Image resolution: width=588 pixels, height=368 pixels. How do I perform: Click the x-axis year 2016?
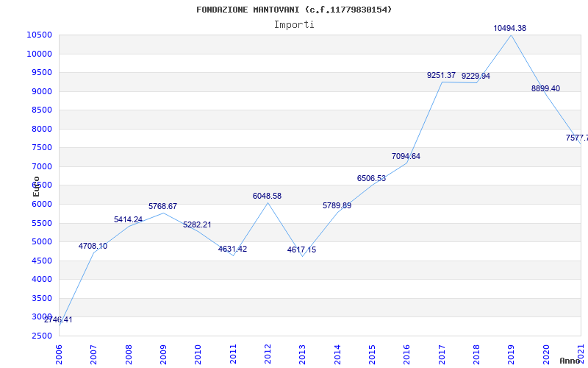coord(407,355)
